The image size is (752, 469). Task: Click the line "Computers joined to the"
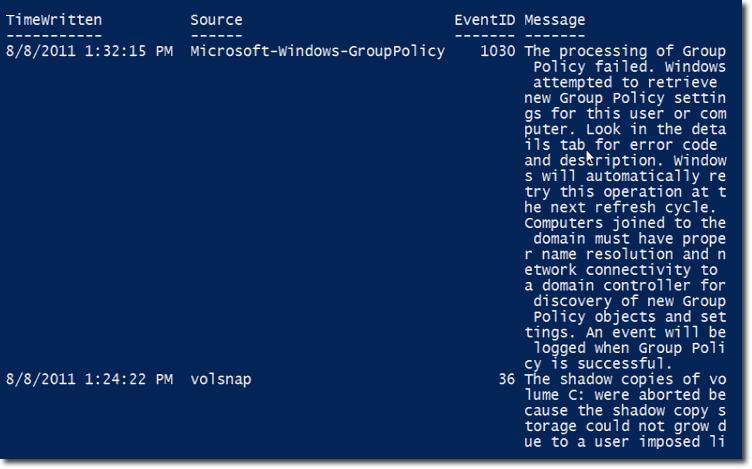point(625,223)
